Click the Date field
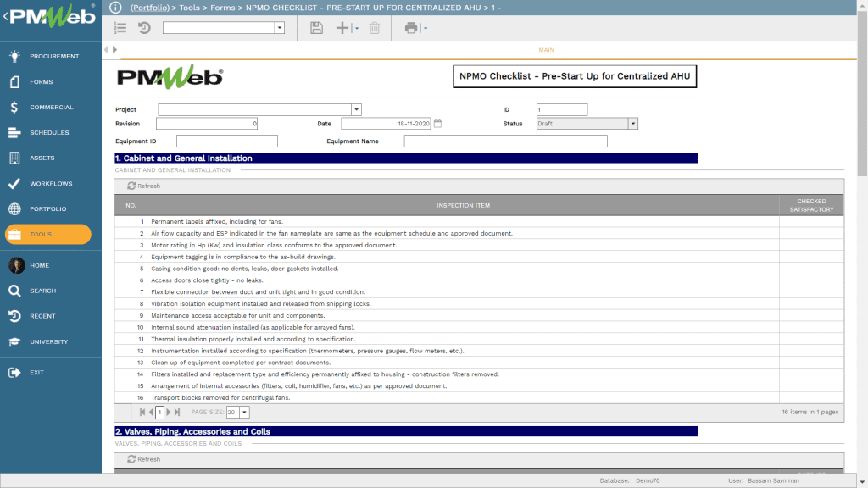 coord(386,124)
